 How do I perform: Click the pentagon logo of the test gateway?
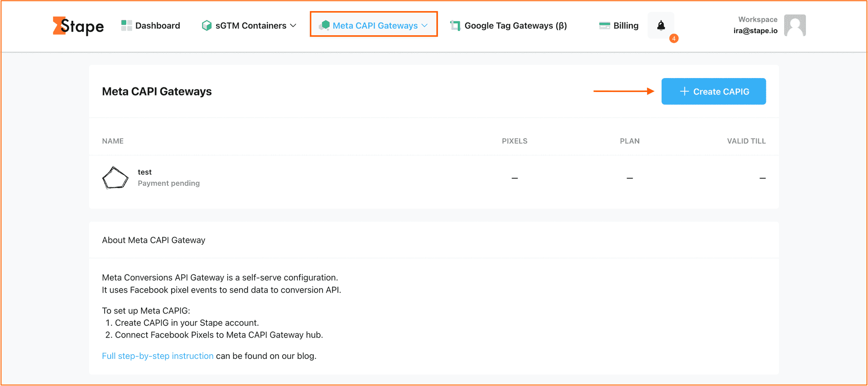[x=115, y=177]
